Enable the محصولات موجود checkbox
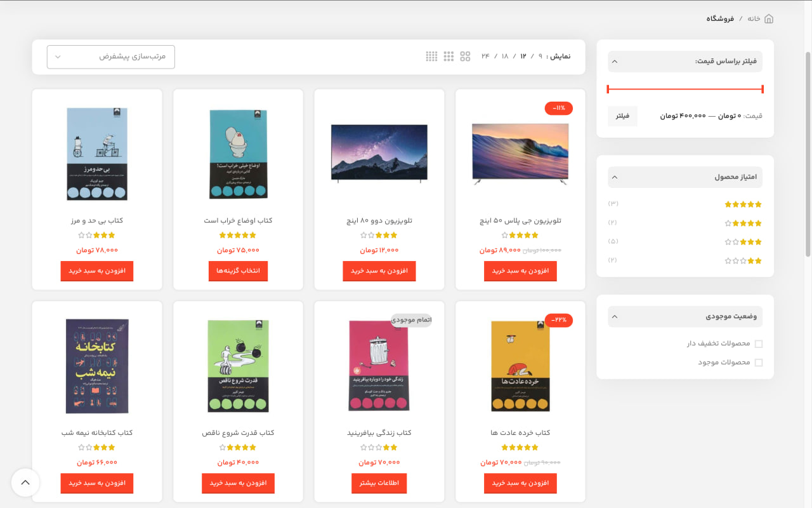812x508 pixels. click(759, 363)
